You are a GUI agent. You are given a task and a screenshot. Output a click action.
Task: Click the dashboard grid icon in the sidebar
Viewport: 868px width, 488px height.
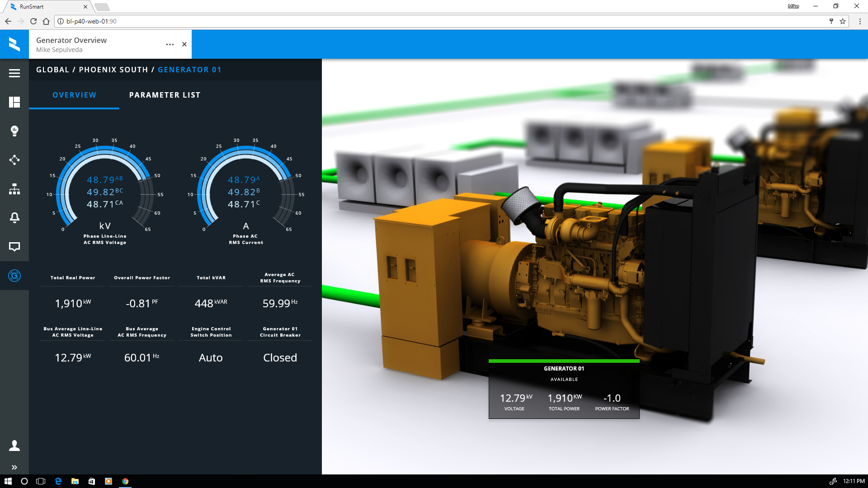tap(14, 102)
